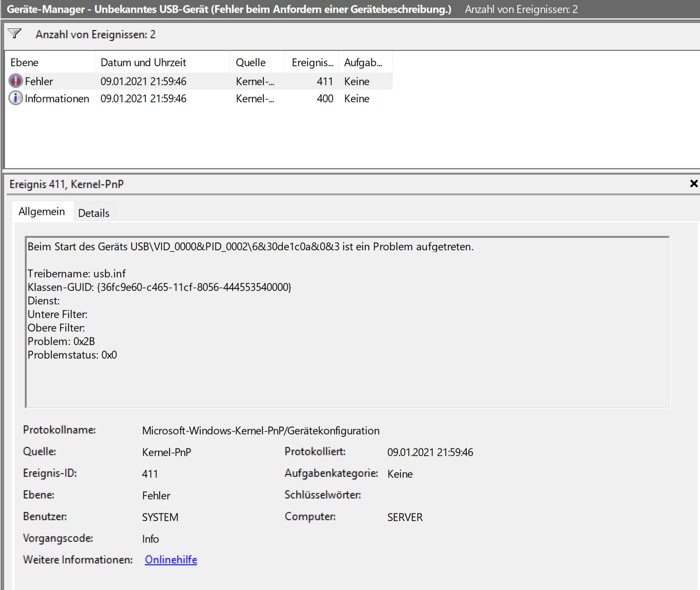The image size is (700, 590).
Task: Click Keine in the Informationen row
Action: click(357, 99)
